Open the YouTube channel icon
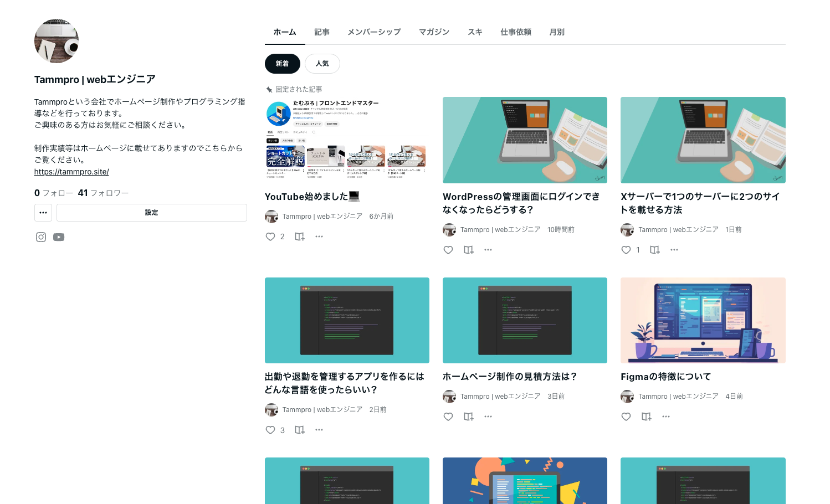 [59, 237]
